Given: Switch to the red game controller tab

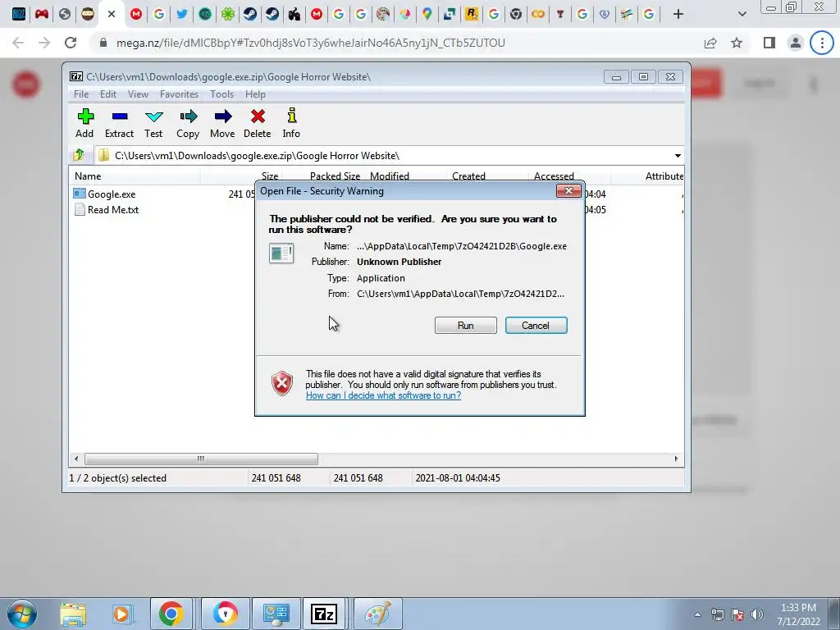Looking at the screenshot, I should pyautogui.click(x=42, y=15).
